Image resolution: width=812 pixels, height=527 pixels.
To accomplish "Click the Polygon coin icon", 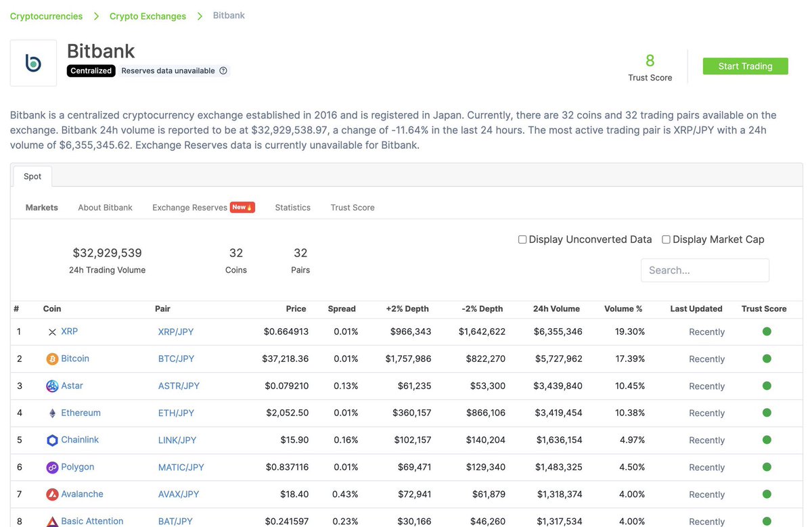I will point(52,467).
